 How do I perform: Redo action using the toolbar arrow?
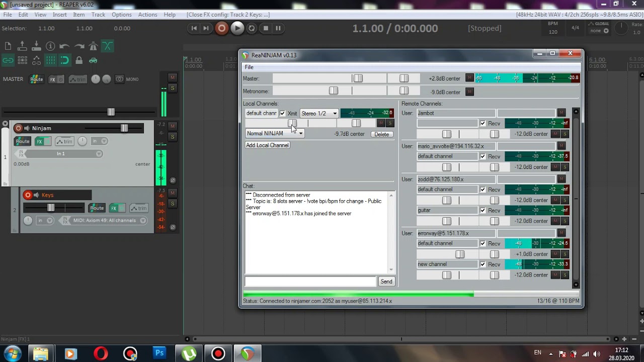(x=79, y=46)
